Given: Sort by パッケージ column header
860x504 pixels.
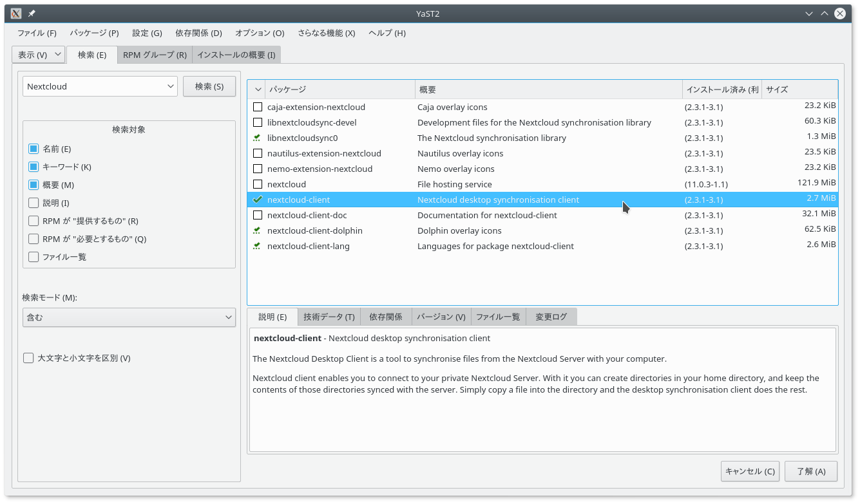Looking at the screenshot, I should coord(340,89).
